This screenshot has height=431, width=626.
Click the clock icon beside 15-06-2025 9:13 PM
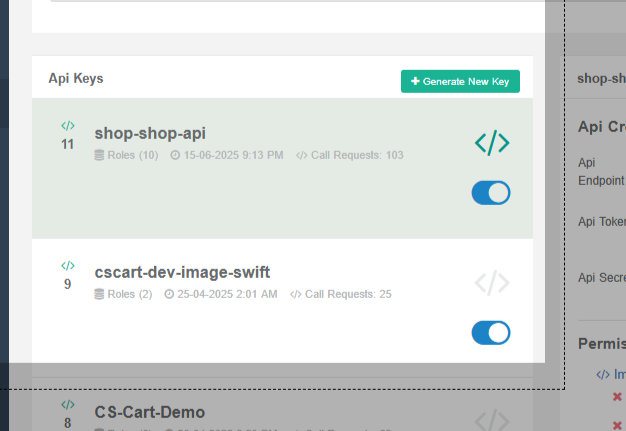[x=175, y=155]
